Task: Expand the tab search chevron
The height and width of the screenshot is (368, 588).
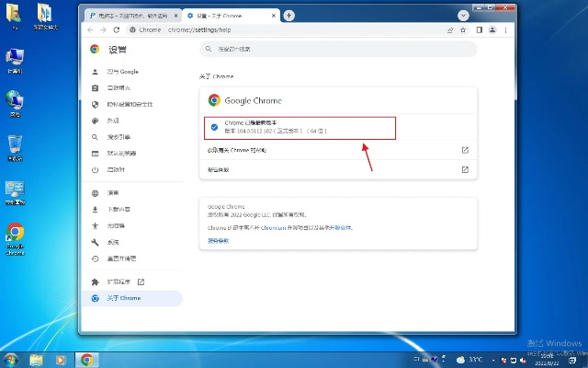Action: point(465,16)
